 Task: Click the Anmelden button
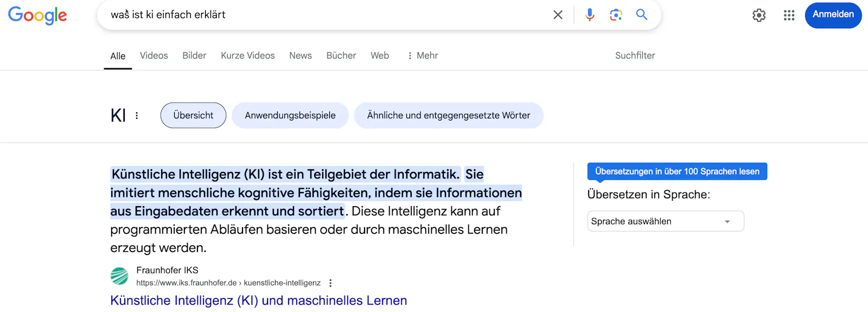point(833,15)
